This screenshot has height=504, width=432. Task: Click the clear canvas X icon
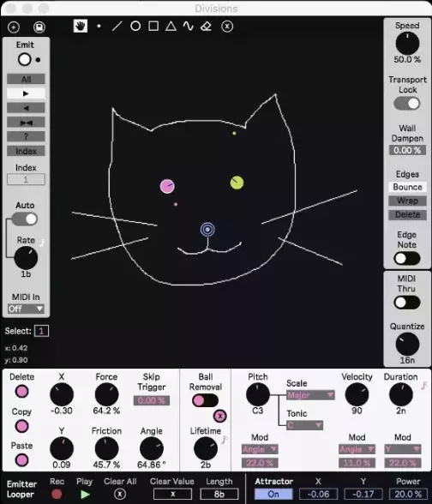pos(227,27)
